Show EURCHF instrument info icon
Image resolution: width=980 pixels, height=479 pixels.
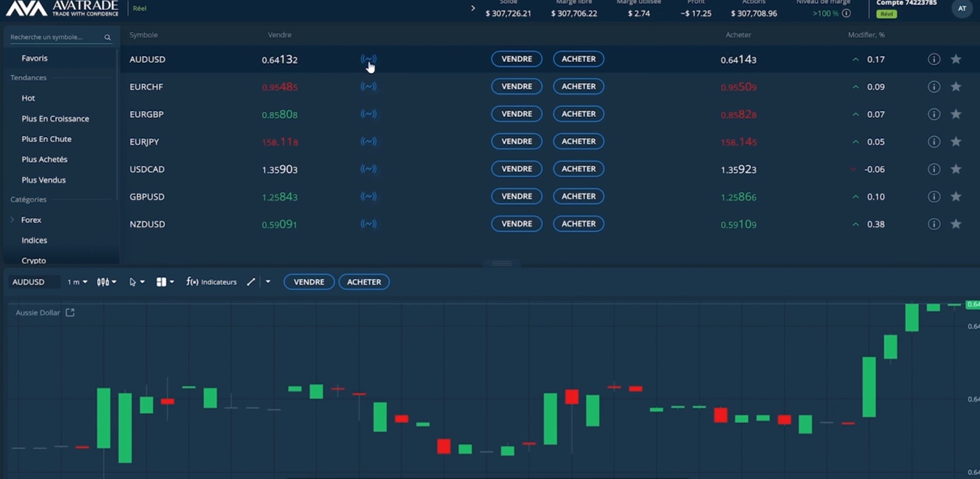(934, 86)
